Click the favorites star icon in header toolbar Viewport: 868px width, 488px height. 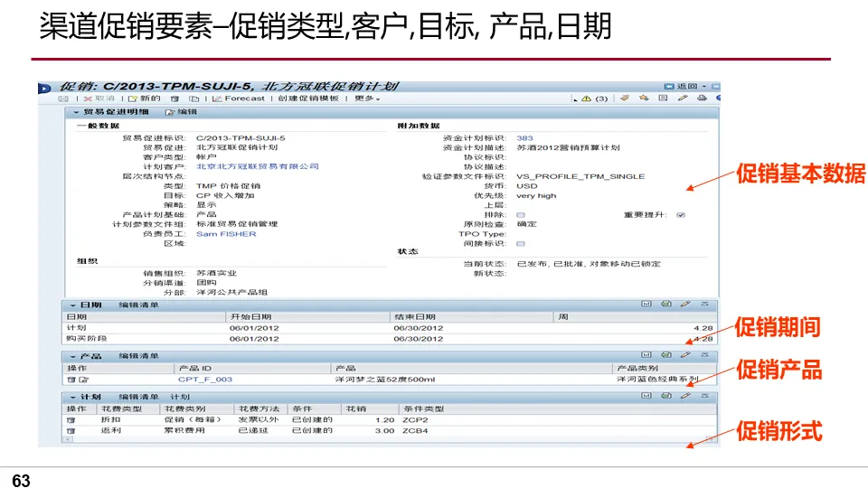pyautogui.click(x=644, y=98)
